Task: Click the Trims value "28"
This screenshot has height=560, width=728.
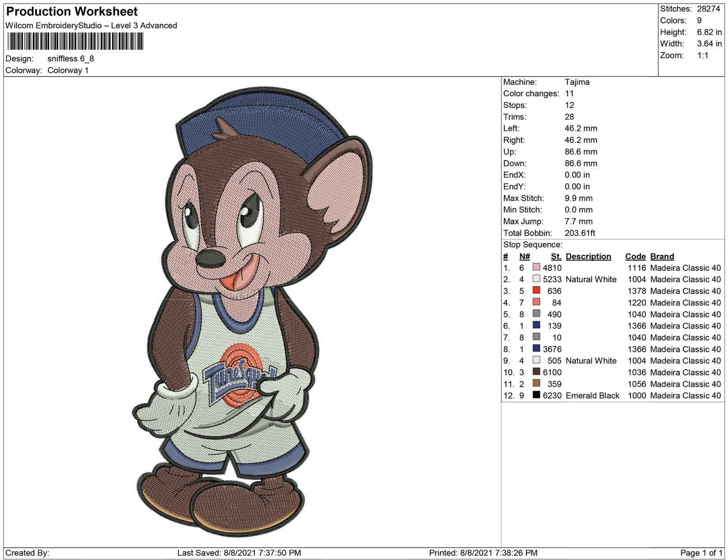Action: [569, 117]
